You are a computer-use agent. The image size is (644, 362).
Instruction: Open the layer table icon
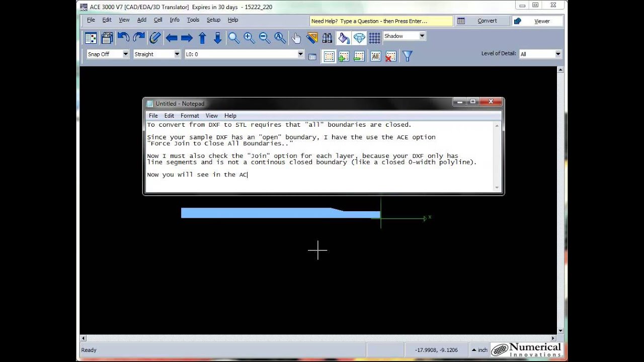tap(91, 38)
